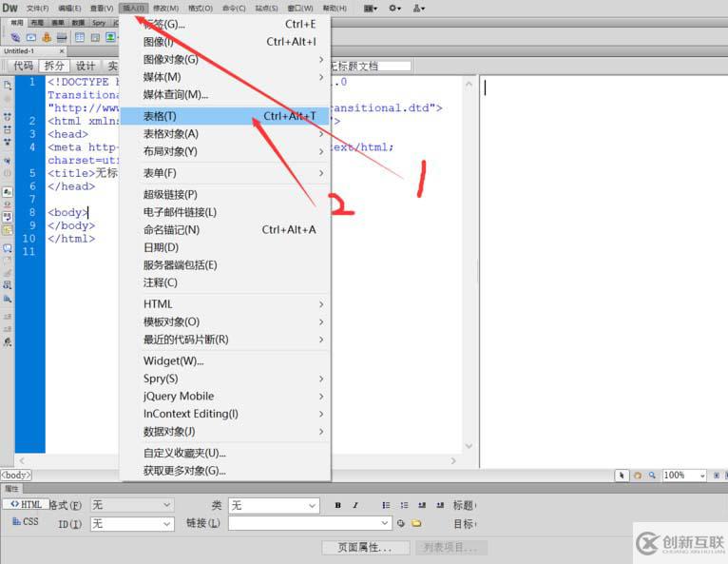Viewport: 728px width, 564px height.
Task: Select the Hand tool in status bar
Action: 638,476
